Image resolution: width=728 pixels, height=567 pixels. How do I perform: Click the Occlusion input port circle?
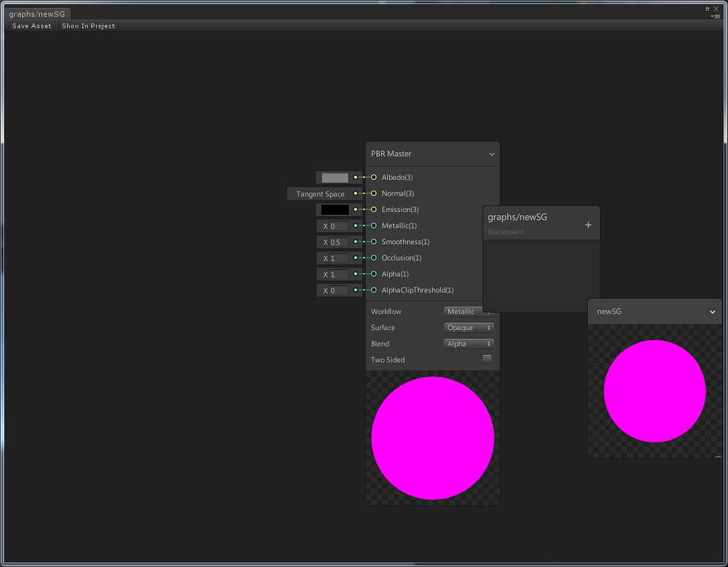coord(373,258)
